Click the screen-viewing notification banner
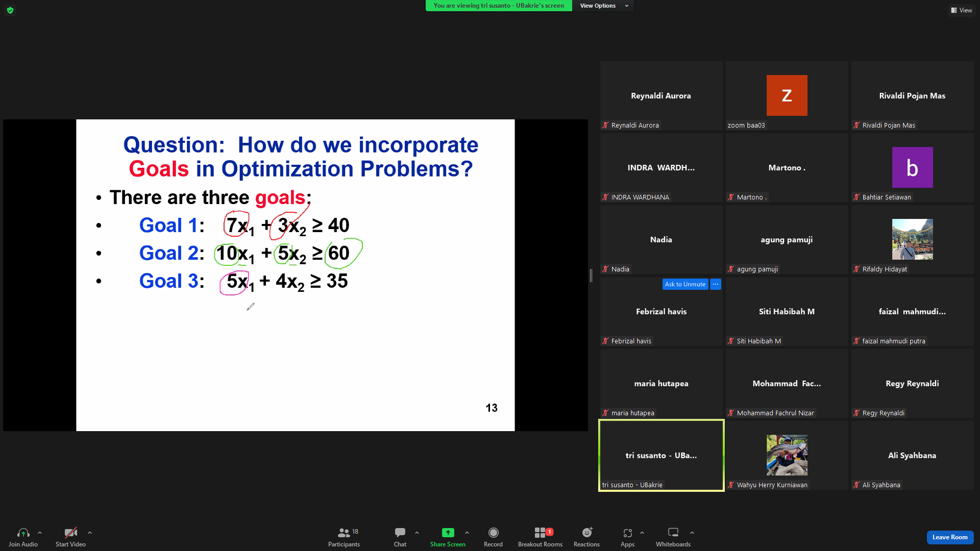The image size is (980, 551). (x=499, y=6)
